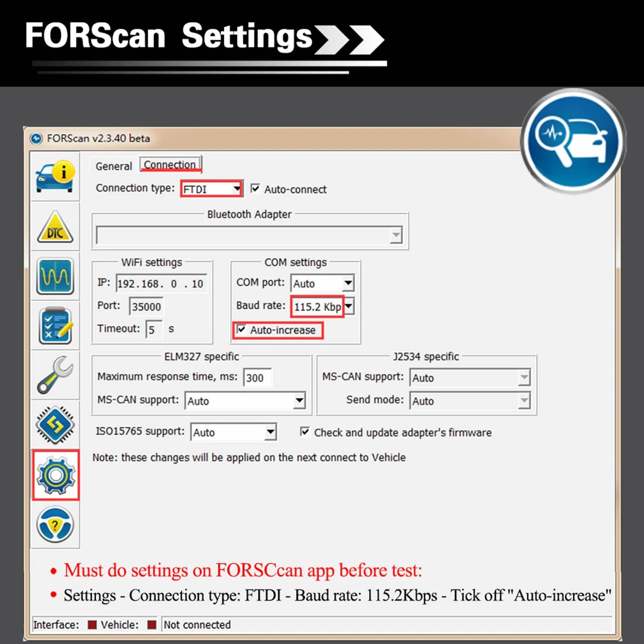Click the red Vehicle status indicator
Image resolution: width=644 pixels, height=644 pixels.
pyautogui.click(x=152, y=625)
